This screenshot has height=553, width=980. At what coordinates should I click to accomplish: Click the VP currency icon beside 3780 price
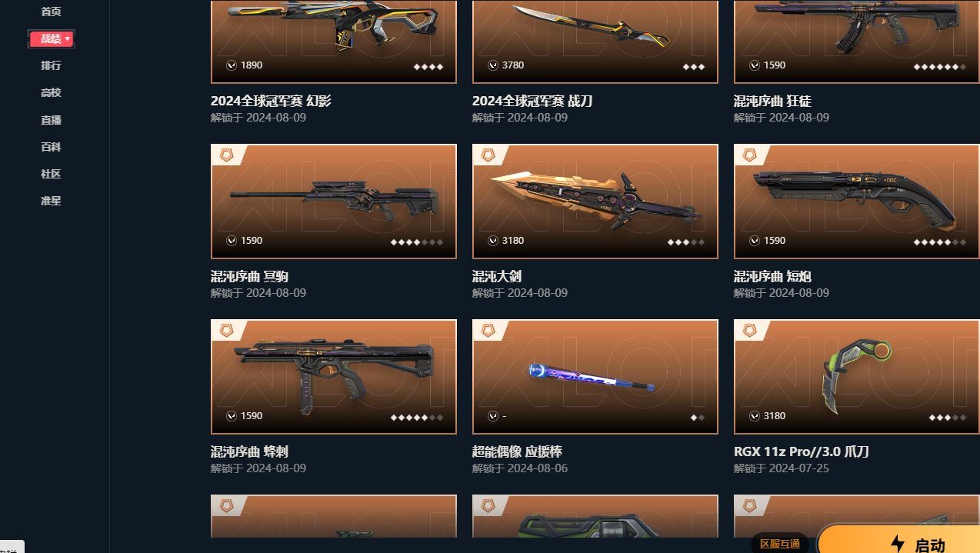pyautogui.click(x=492, y=65)
